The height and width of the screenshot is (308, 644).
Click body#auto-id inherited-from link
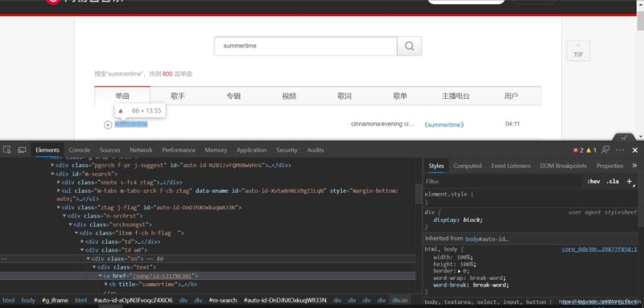click(487, 239)
